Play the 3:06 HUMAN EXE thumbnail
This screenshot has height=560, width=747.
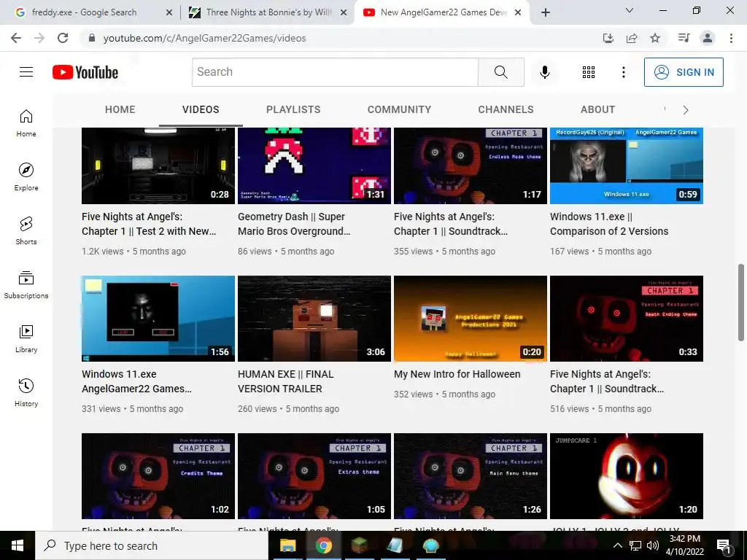(x=314, y=319)
